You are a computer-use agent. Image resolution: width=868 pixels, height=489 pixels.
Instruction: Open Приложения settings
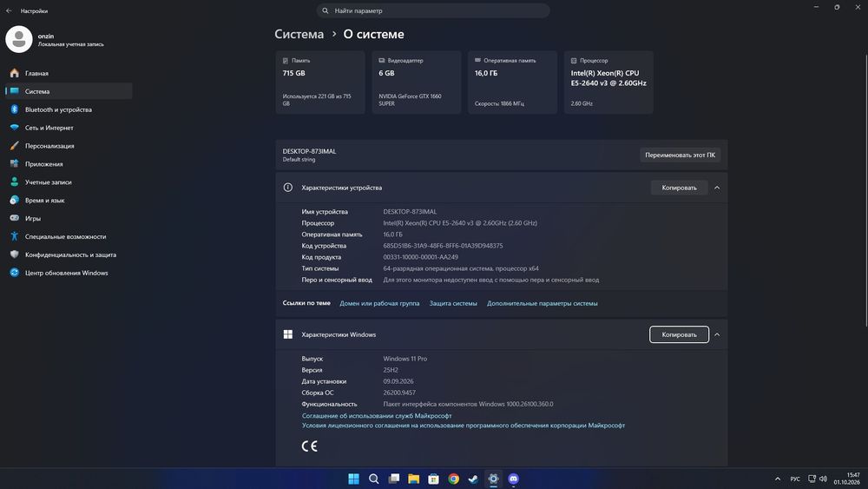click(x=69, y=164)
